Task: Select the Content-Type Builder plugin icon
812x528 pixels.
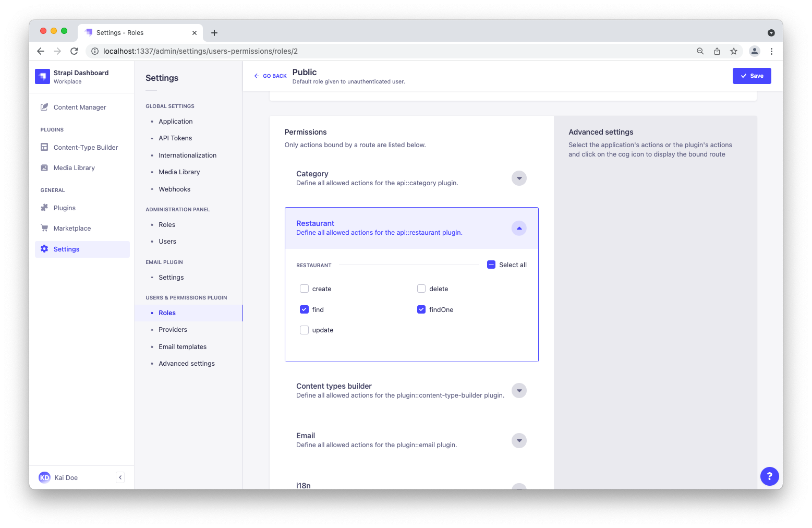Action: point(45,147)
